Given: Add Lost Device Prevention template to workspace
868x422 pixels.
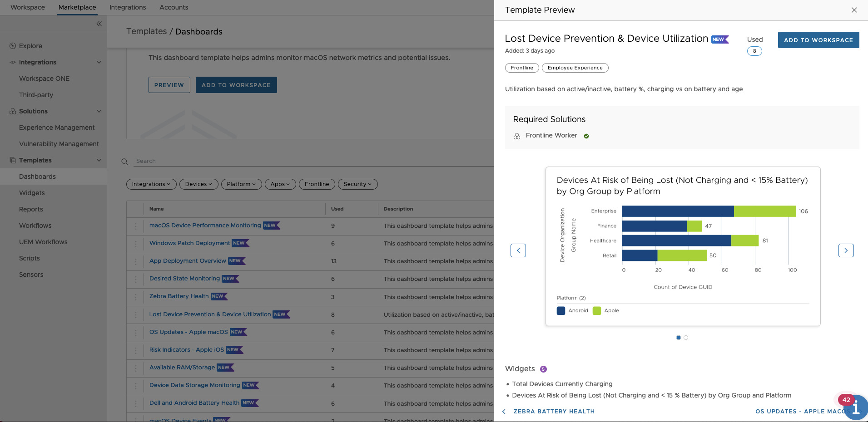Looking at the screenshot, I should click(x=818, y=40).
